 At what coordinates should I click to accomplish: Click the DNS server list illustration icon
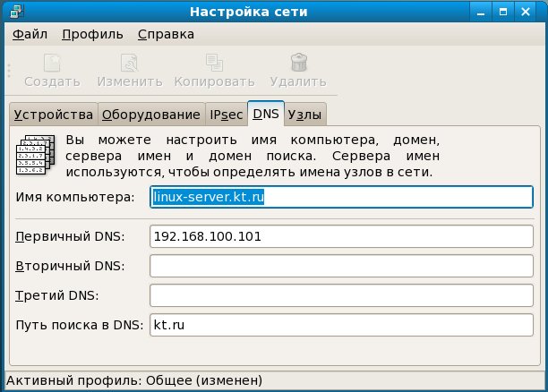coord(36,155)
